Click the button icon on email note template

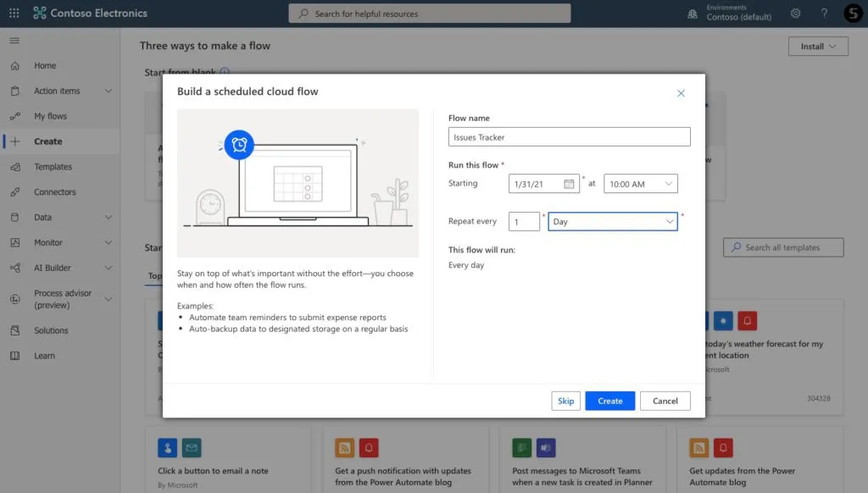click(x=167, y=447)
